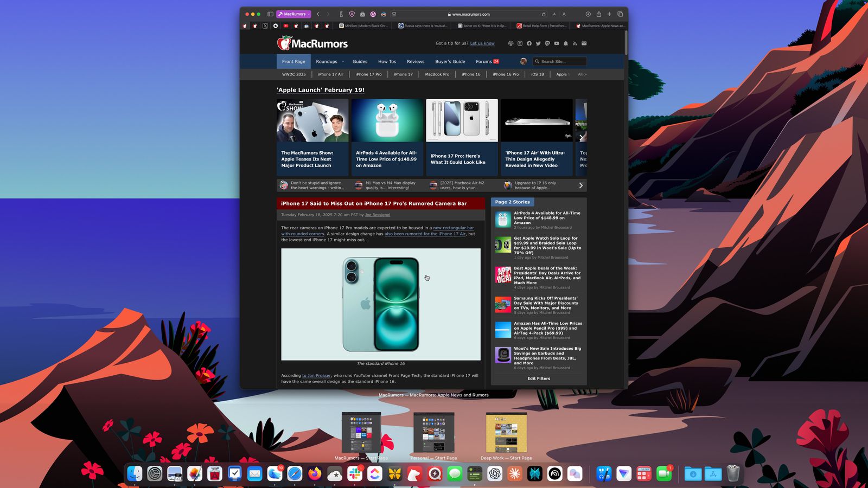This screenshot has width=868, height=488.
Task: Open MacRumors' YouTube channel icon
Action: (556, 43)
